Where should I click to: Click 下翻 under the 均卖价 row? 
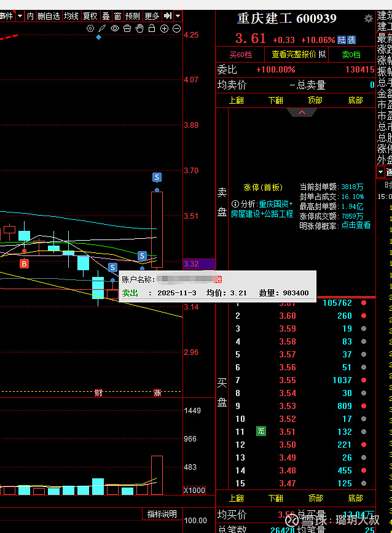(x=275, y=100)
